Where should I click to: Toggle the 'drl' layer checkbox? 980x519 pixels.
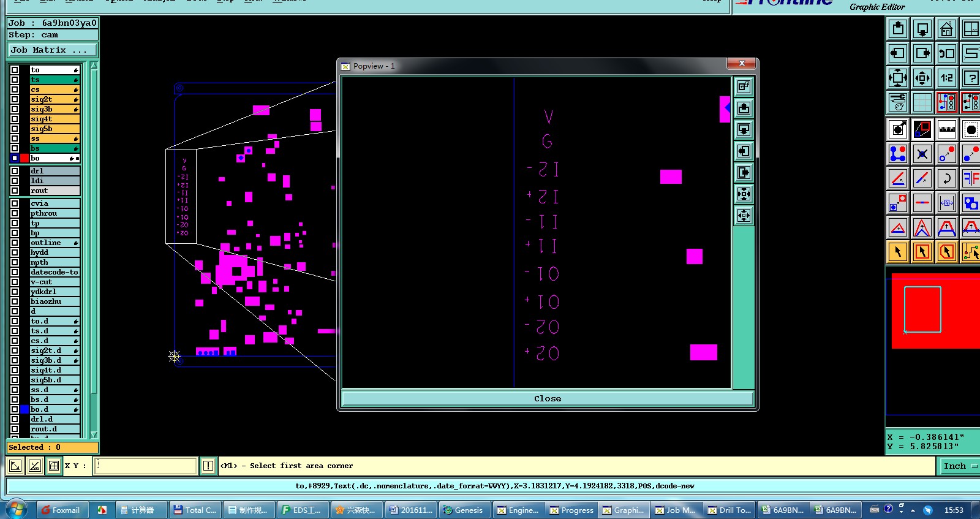coord(15,171)
